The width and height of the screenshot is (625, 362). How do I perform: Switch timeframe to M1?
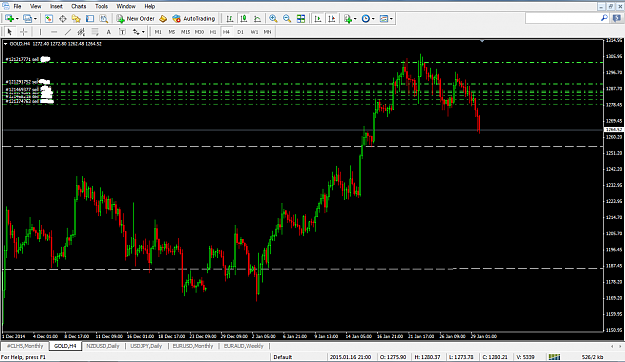point(158,32)
